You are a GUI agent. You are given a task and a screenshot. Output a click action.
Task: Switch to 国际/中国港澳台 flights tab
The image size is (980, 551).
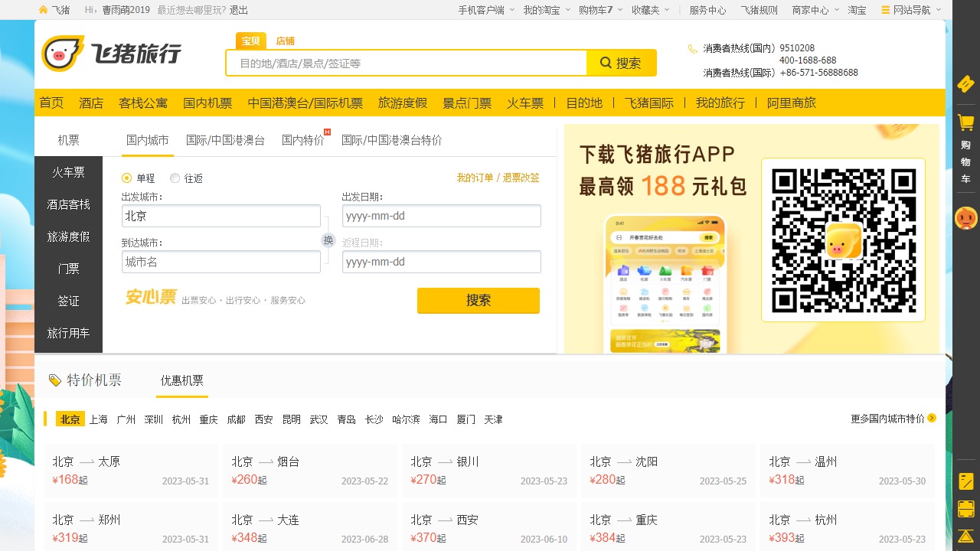225,140
